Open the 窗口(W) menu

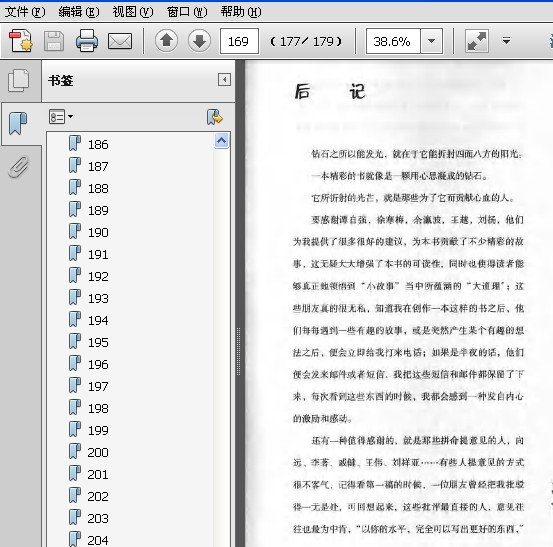tap(187, 12)
